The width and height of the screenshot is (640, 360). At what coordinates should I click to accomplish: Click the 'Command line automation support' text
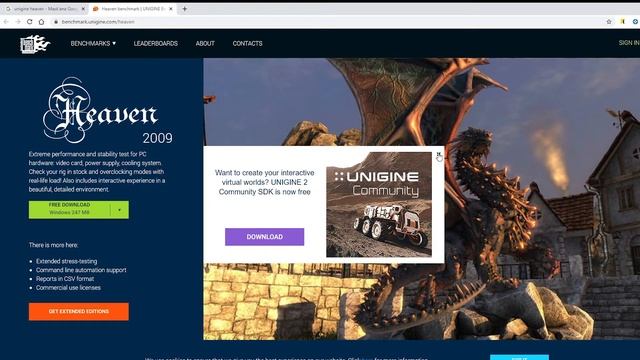81,270
